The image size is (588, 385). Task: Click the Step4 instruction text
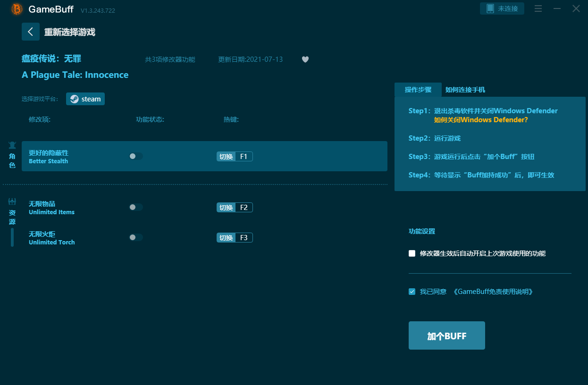pyautogui.click(x=481, y=175)
